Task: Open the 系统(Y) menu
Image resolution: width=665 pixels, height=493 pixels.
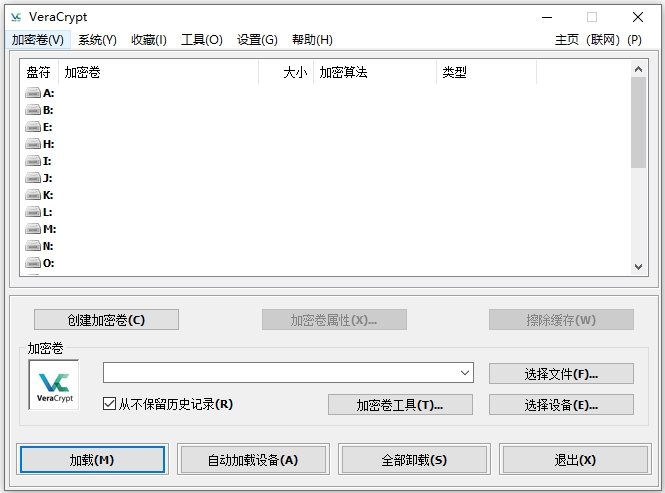Action: coord(97,40)
